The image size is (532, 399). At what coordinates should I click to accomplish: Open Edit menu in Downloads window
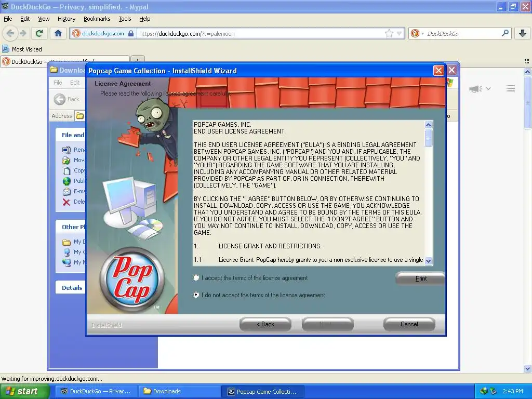[x=75, y=83]
